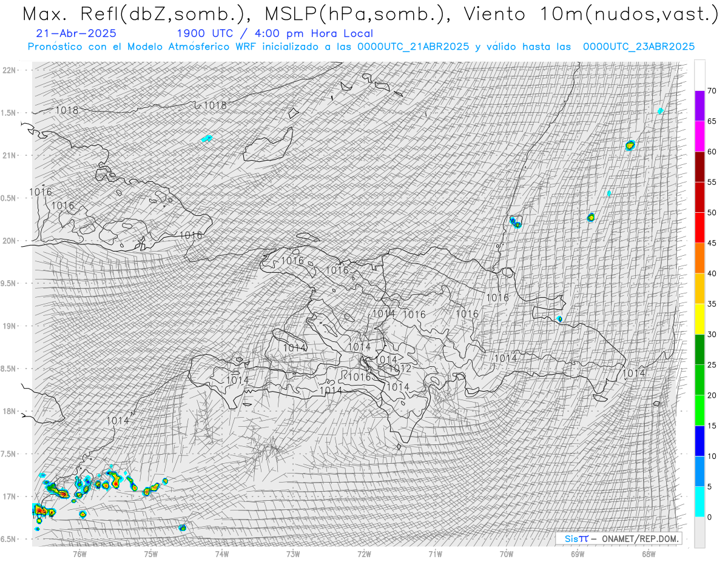Click the '1.5N' latitude axis label
This screenshot has width=728, height=562.
8,113
